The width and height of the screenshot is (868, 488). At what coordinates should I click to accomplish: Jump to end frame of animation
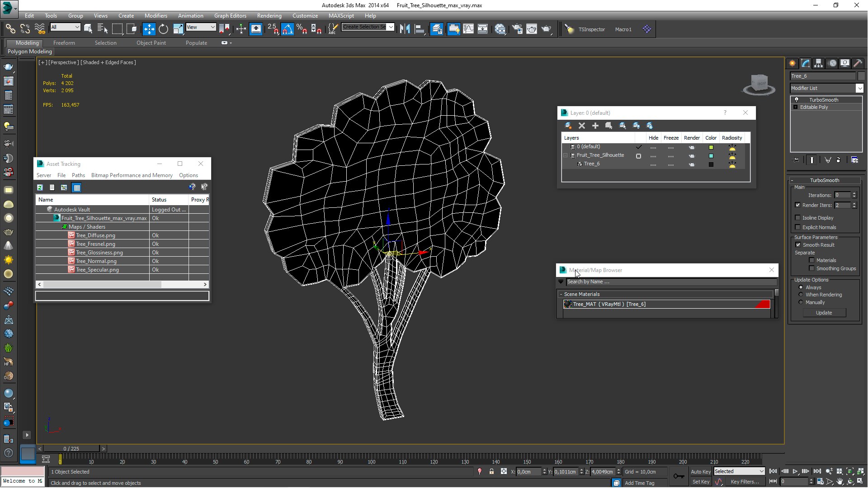[817, 471]
